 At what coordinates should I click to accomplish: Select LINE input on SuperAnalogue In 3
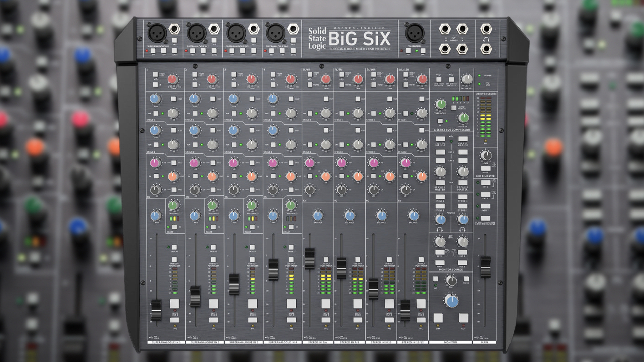tap(255, 51)
